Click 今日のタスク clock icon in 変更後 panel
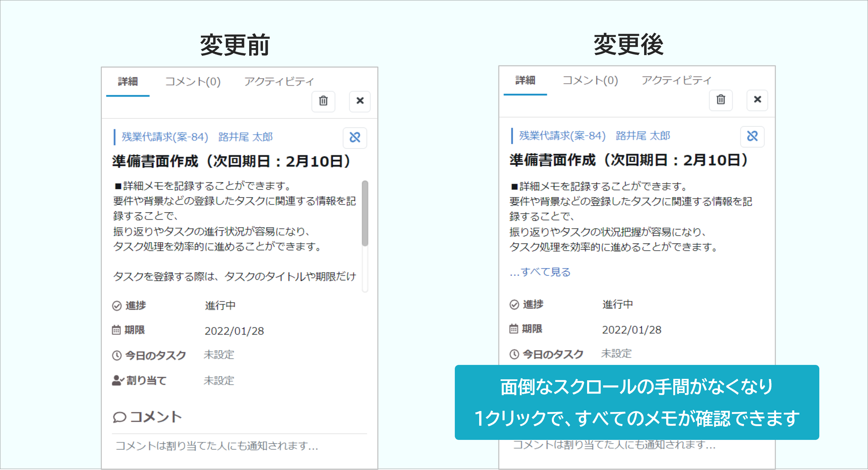 [514, 354]
